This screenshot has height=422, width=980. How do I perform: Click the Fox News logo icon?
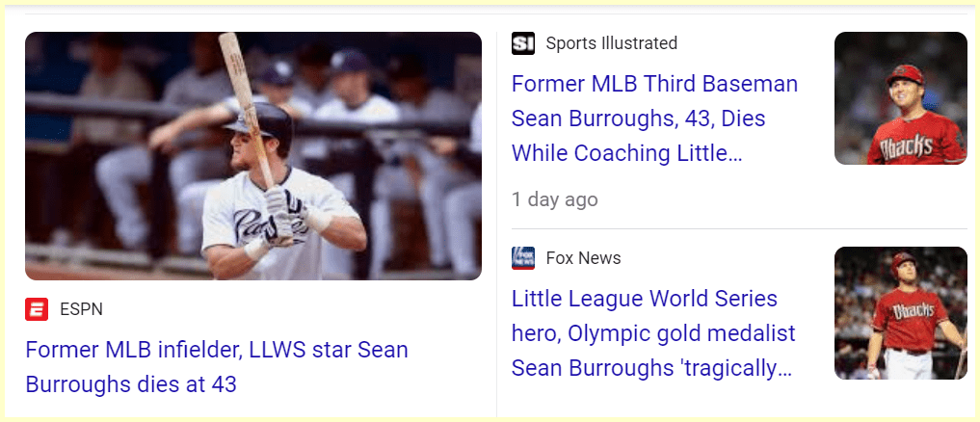(523, 258)
